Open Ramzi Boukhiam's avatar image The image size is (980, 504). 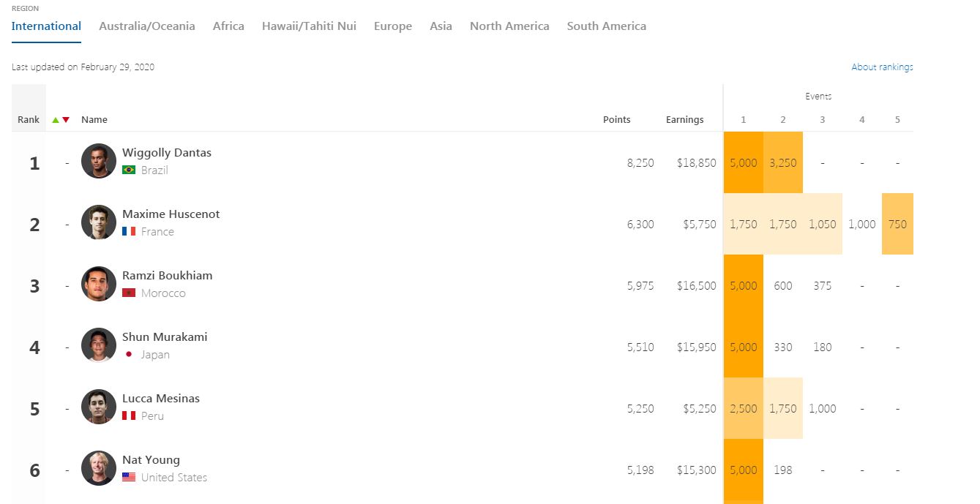click(98, 284)
